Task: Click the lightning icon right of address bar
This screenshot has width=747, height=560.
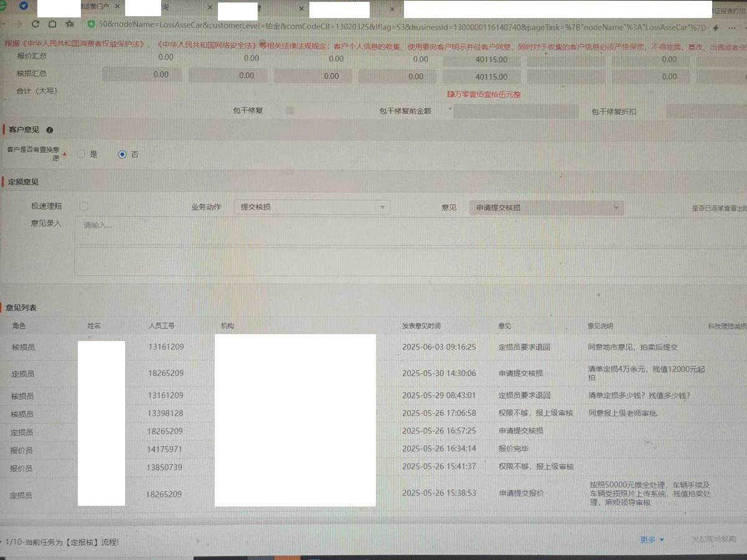Action: pos(716,28)
